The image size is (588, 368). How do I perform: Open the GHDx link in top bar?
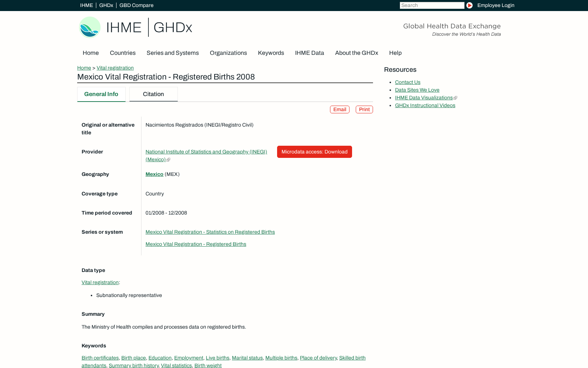click(x=106, y=5)
